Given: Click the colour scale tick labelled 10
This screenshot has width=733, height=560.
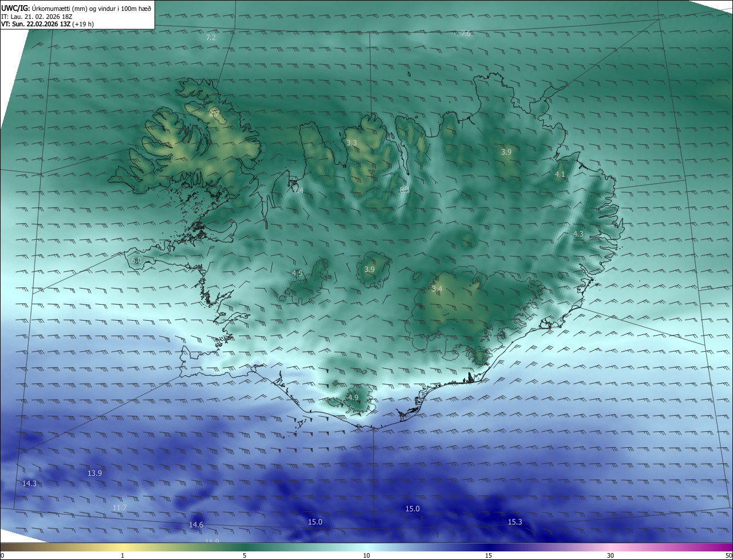Looking at the screenshot, I should [x=366, y=555].
